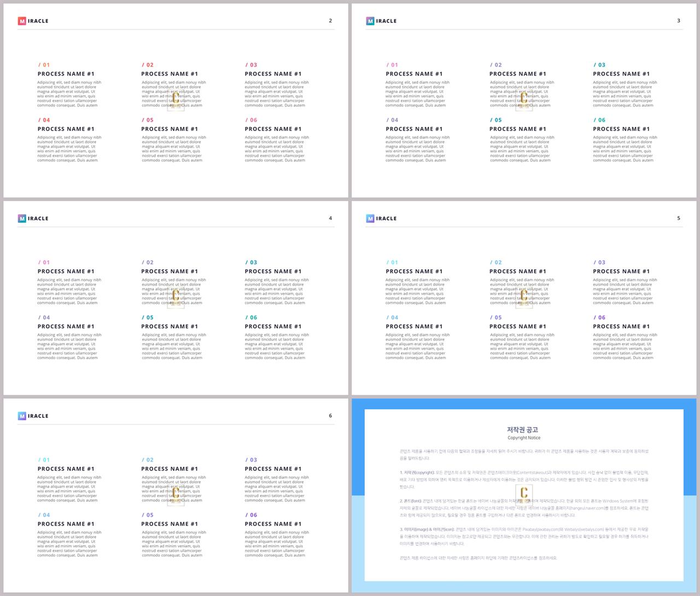The width and height of the screenshot is (700, 596).
Task: Open the copyright notice slide thumbnail
Action: (x=524, y=495)
